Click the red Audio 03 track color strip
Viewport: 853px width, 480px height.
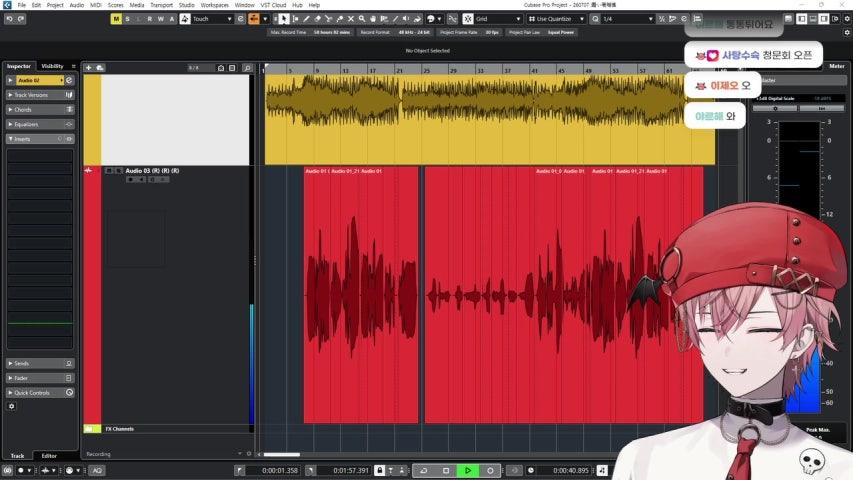(92, 294)
